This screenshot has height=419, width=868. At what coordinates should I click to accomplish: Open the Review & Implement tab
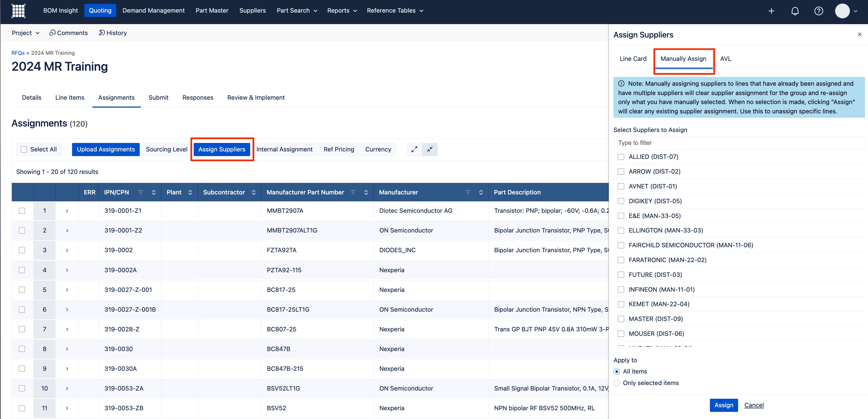pyautogui.click(x=256, y=97)
